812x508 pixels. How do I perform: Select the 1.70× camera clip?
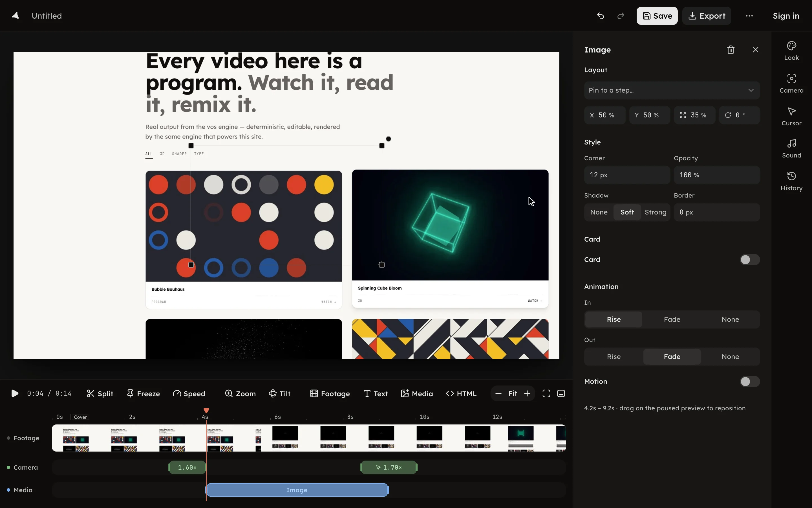point(389,467)
